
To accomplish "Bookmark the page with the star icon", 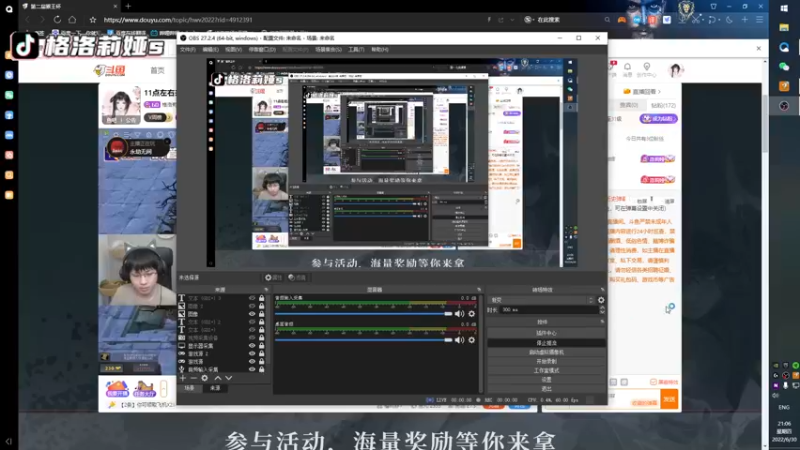I will (x=92, y=20).
